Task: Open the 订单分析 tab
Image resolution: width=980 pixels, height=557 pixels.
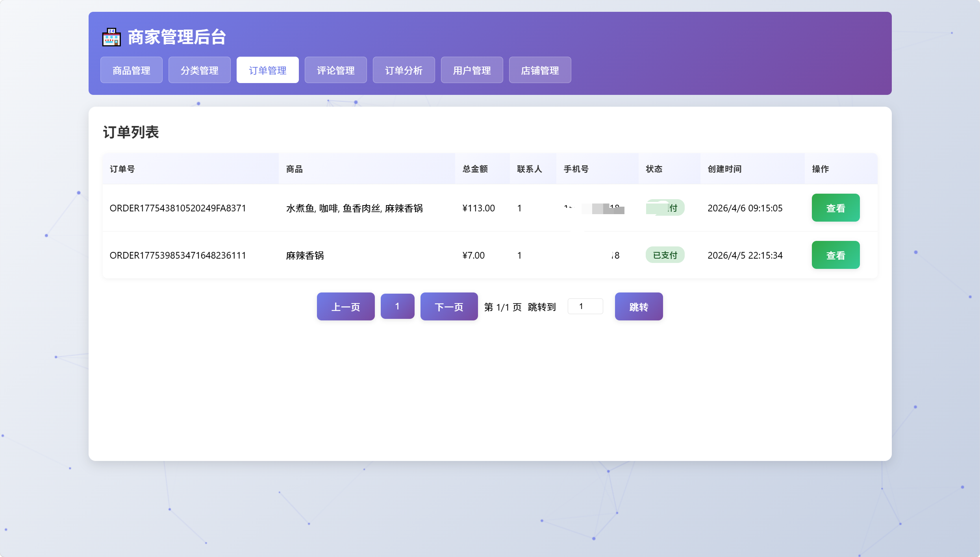Action: (x=404, y=70)
